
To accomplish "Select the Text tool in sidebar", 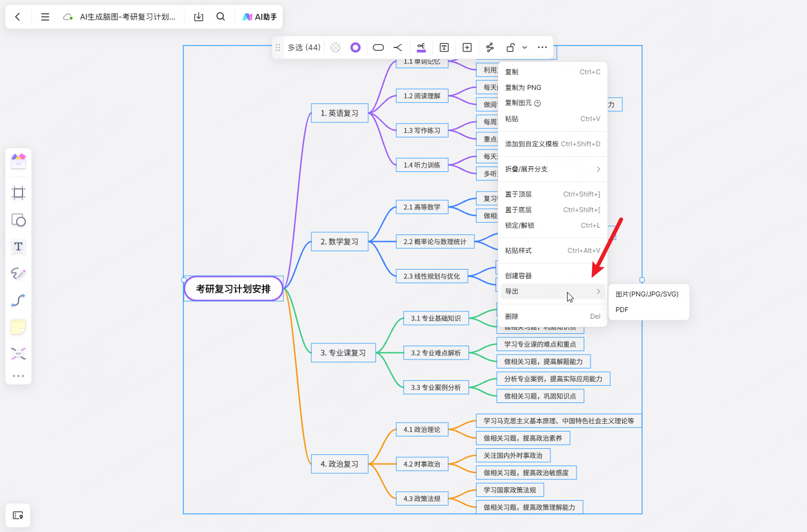I will (x=18, y=247).
